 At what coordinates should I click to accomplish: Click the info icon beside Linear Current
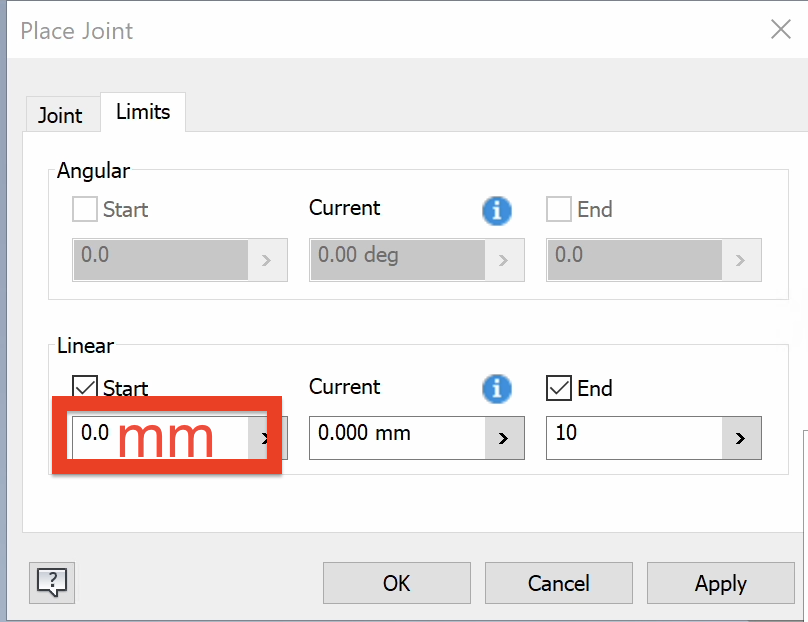[x=497, y=390]
